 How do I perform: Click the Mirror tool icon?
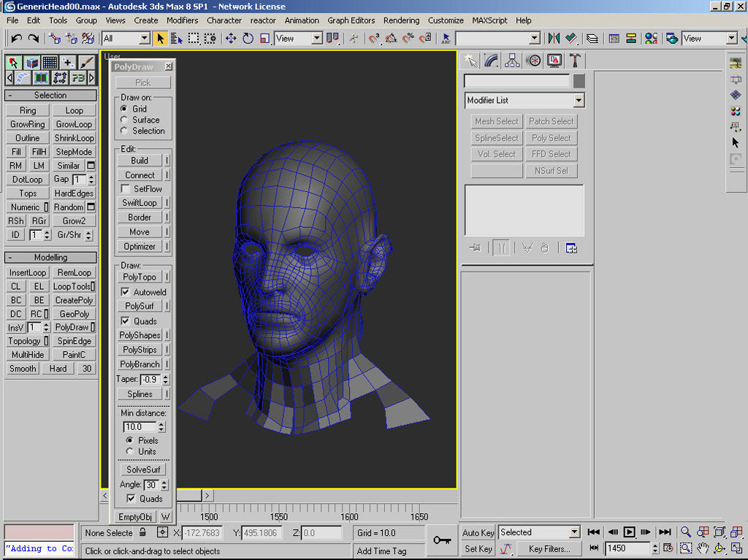click(554, 38)
